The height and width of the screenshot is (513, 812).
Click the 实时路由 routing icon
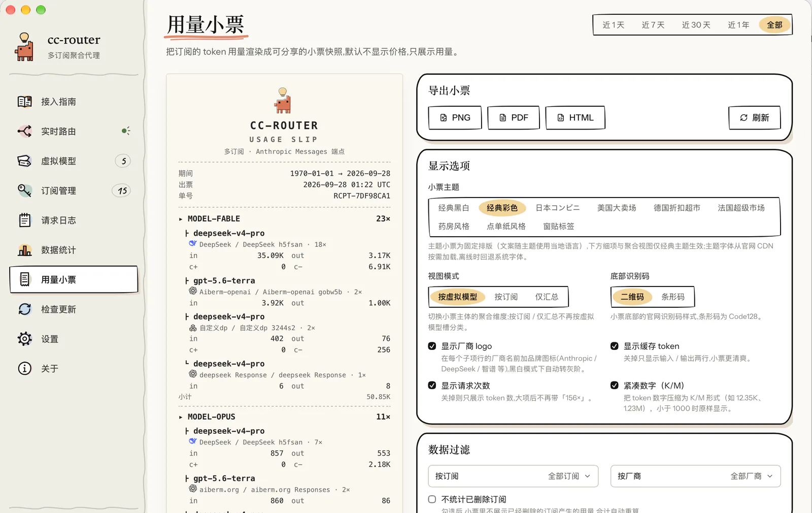pos(24,131)
